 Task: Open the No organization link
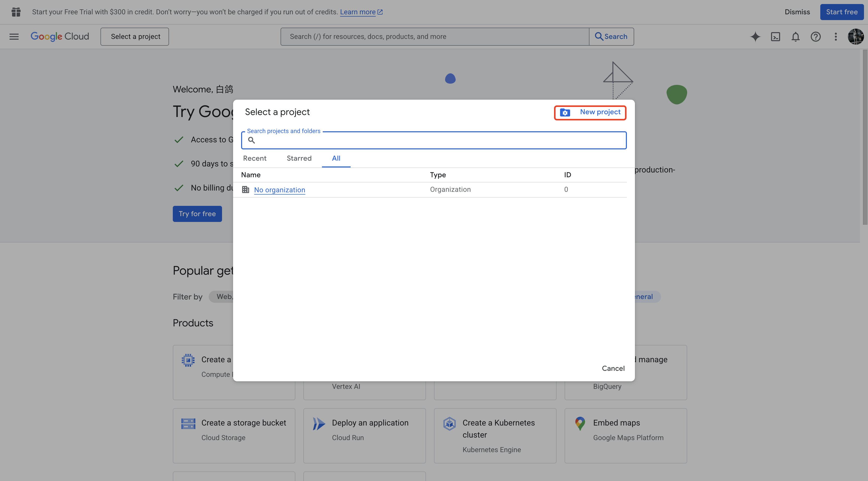pos(279,190)
